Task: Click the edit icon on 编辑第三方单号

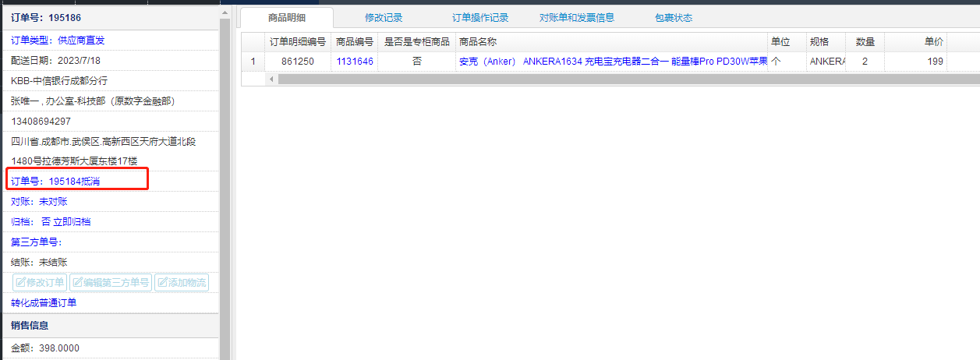Action: [79, 282]
